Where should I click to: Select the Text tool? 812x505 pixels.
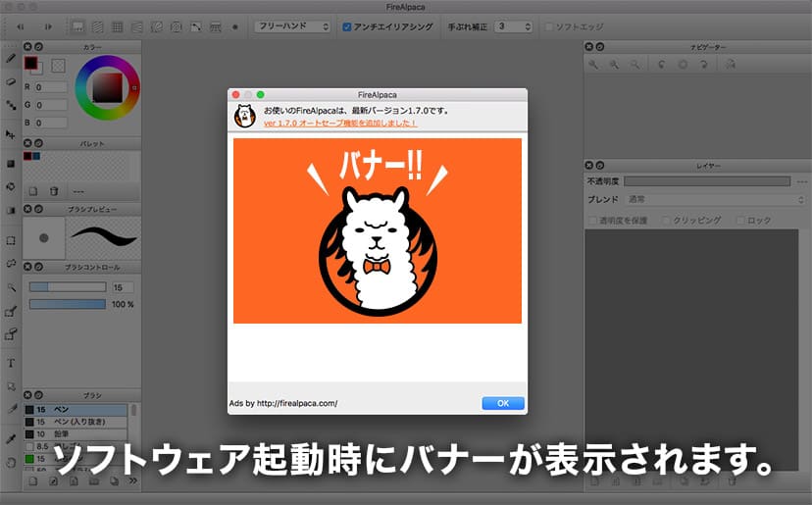(x=11, y=363)
